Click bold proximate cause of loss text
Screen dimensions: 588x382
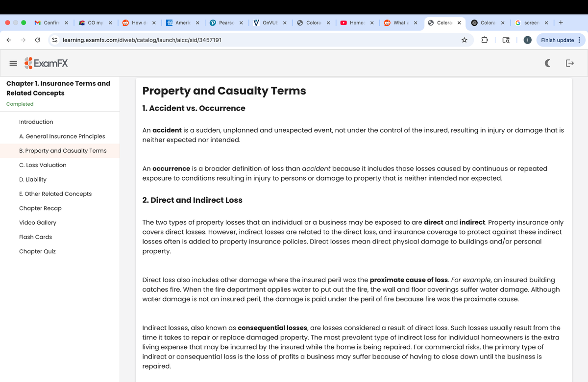(x=409, y=280)
